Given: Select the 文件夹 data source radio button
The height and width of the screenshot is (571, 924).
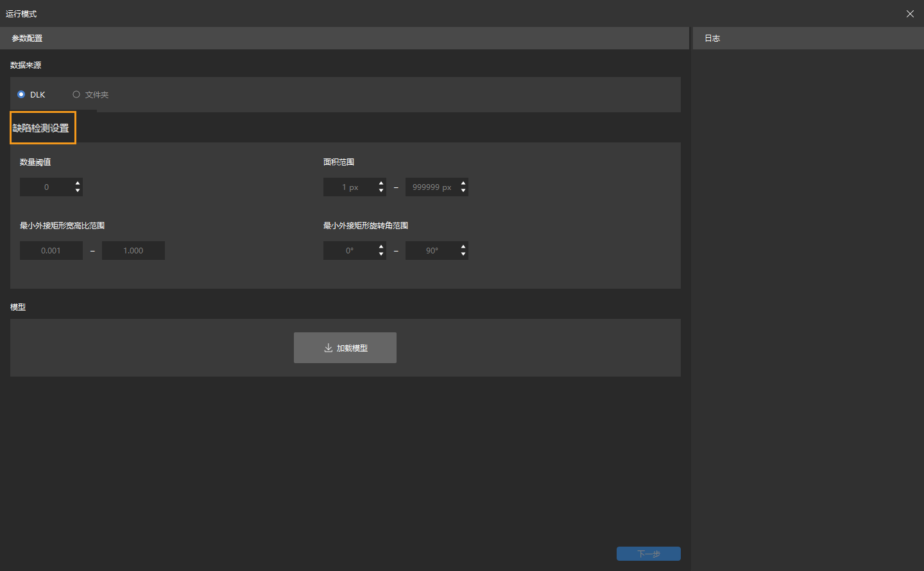Looking at the screenshot, I should [76, 94].
